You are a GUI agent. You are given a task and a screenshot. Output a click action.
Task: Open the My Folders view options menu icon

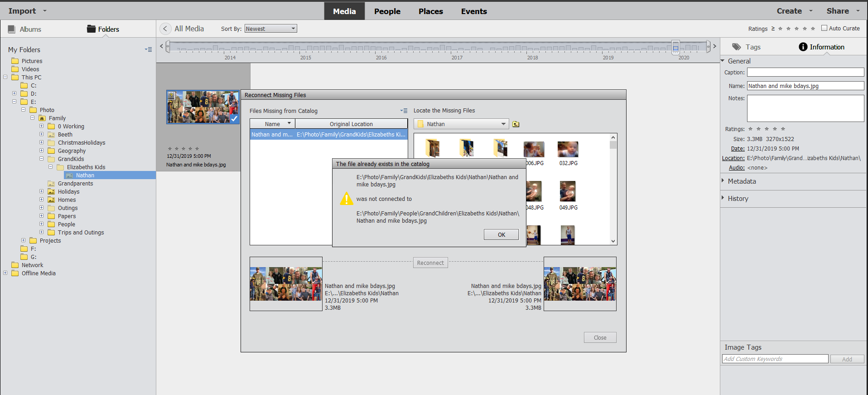point(149,49)
